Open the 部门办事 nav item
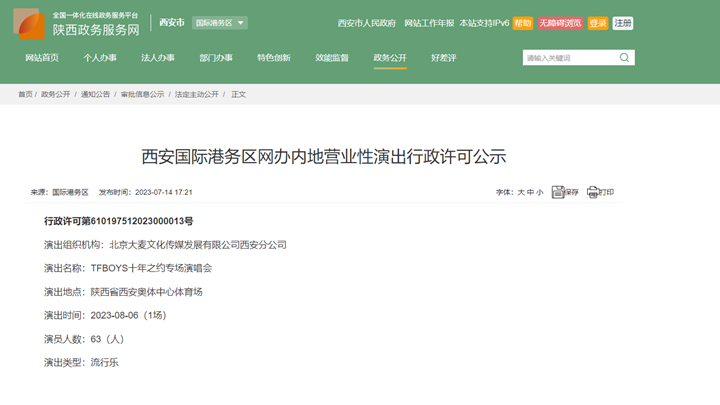The height and width of the screenshot is (405, 720). (216, 58)
